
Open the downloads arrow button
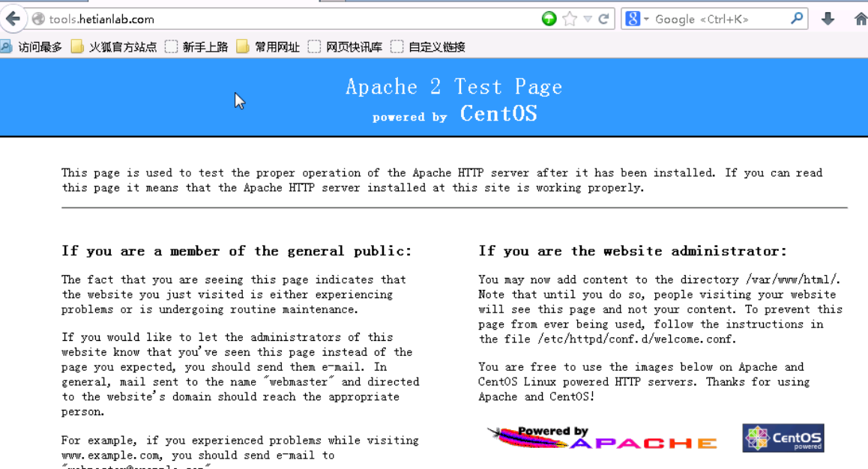(828, 19)
